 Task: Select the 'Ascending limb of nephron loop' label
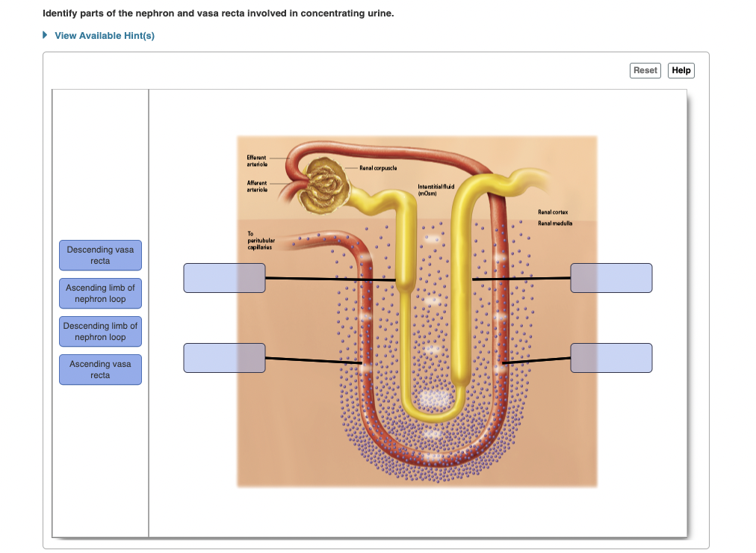pos(100,293)
